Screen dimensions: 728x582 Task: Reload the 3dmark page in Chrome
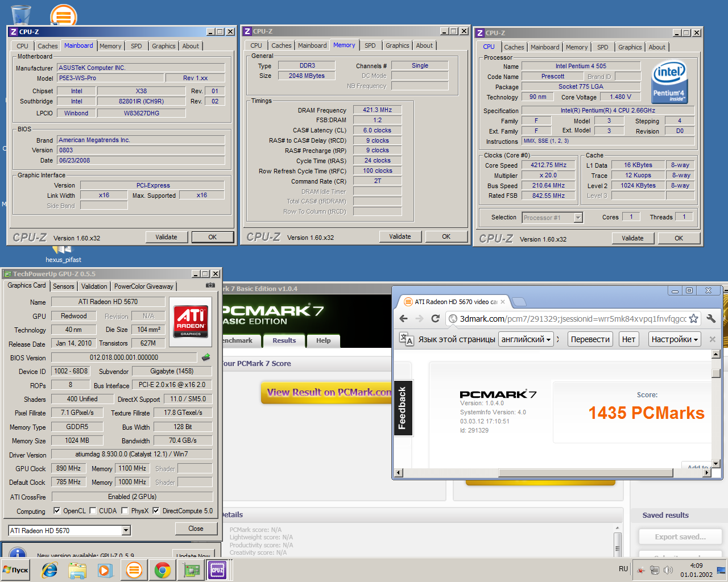(x=435, y=319)
